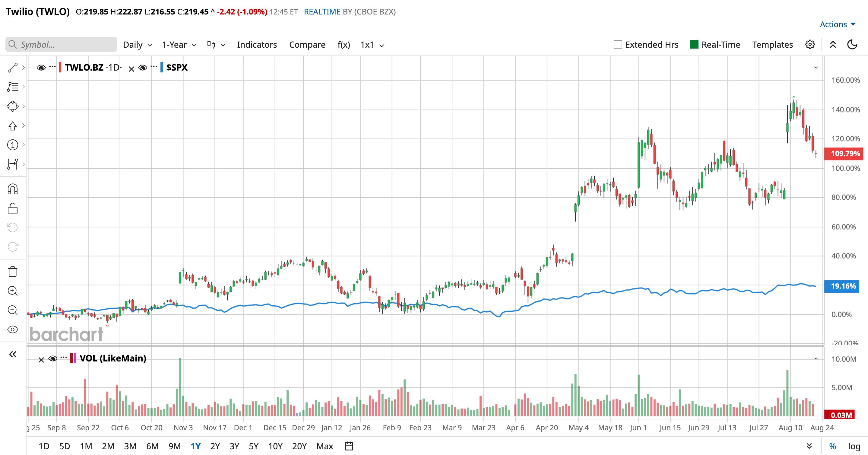Viewport: 868px width, 455px height.
Task: Open the 1x1 grid layout dropdown
Action: click(372, 44)
